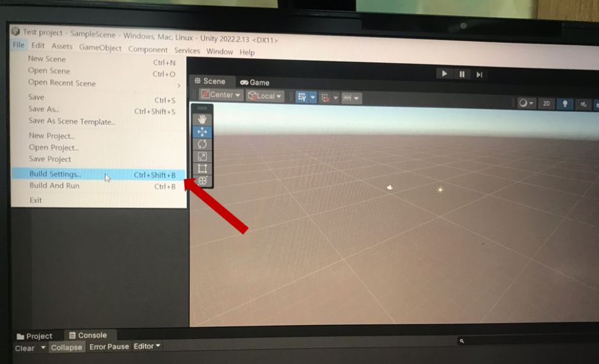Select the camera gizmo in Scene view
Screen dimensions: 599x364
pyautogui.click(x=390, y=187)
